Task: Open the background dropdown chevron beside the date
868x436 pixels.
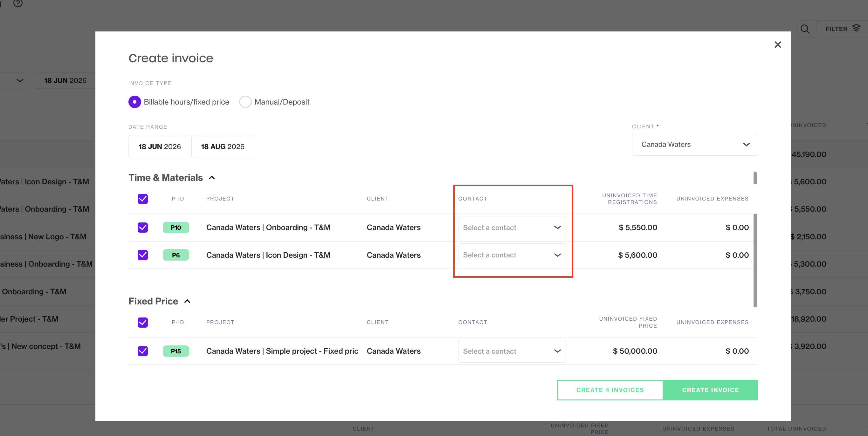Action: click(x=20, y=80)
